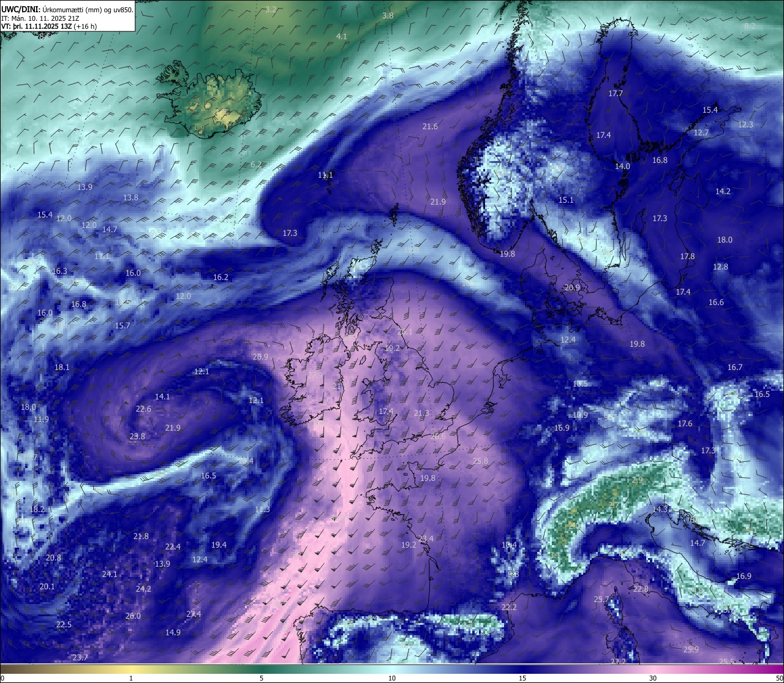Click the 17.6 value over central Europe
This screenshot has height=683, width=784.
[x=685, y=423]
